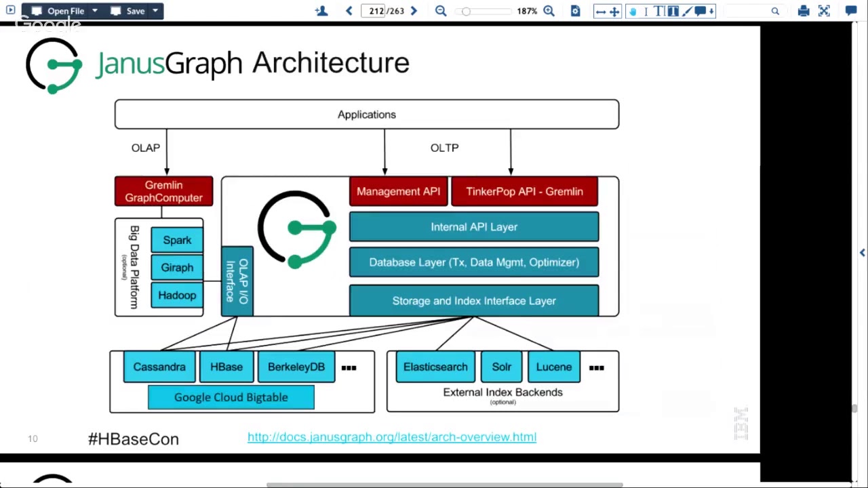Viewport: 868px width, 488px height.
Task: Click the 'Spark' box
Action: click(x=177, y=240)
